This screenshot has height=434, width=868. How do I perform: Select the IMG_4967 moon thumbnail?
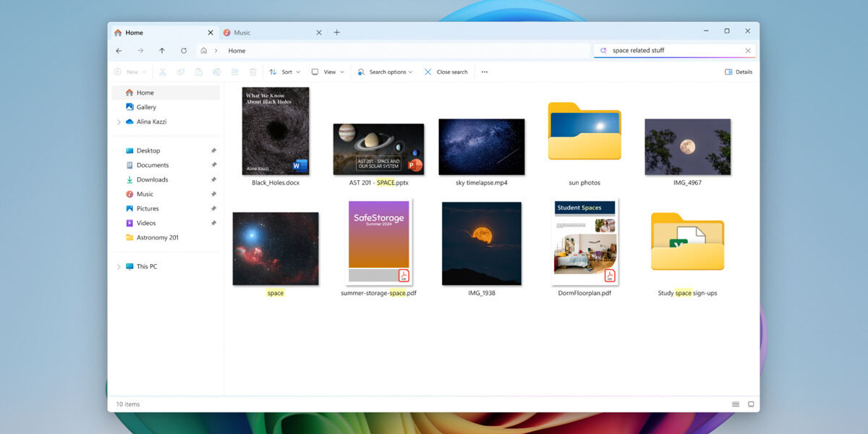coord(687,147)
